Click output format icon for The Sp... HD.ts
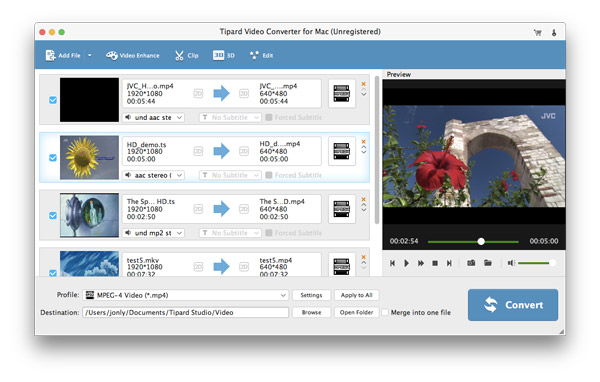 tap(342, 209)
